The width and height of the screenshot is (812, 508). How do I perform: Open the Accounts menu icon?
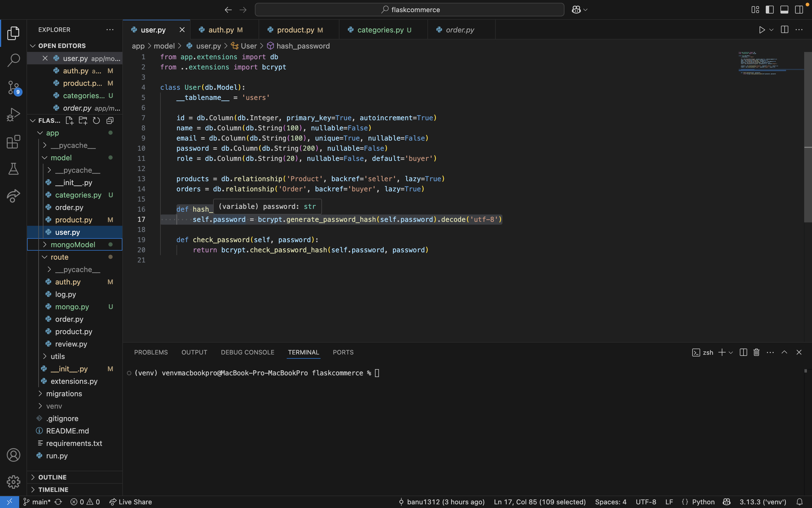pos(14,455)
